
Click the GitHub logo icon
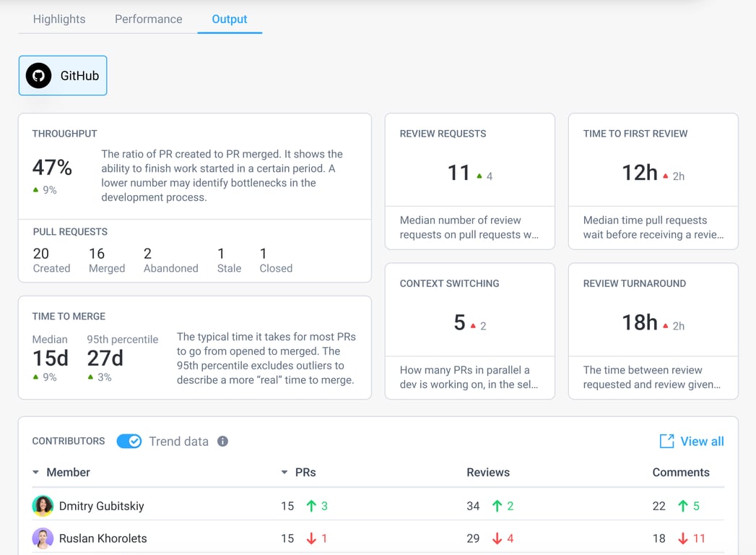pyautogui.click(x=38, y=75)
